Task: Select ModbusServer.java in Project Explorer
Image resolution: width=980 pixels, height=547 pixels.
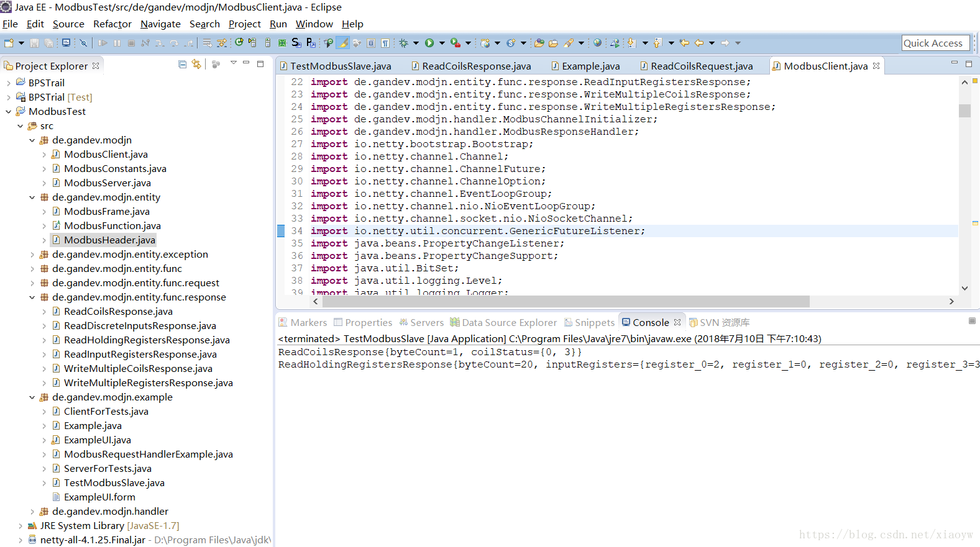Action: point(107,183)
